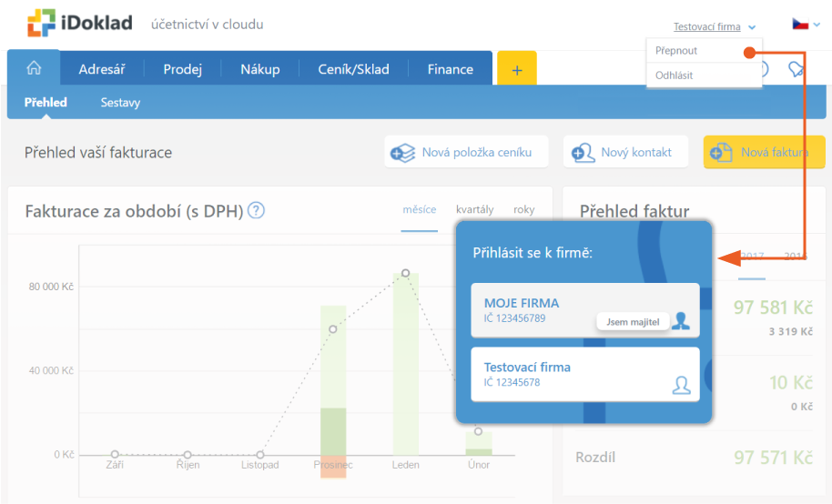Log in to MOJE FIRMA company
The image size is (832, 504).
pos(585,310)
